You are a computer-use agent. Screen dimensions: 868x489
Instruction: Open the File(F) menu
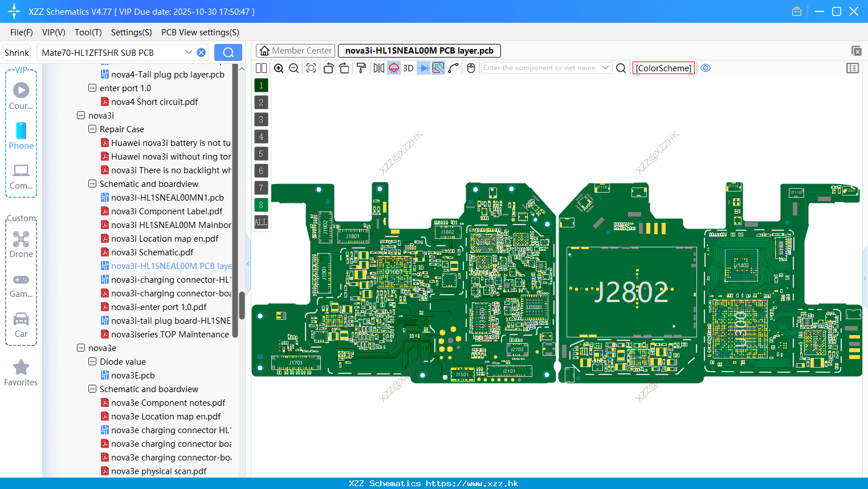coord(22,32)
